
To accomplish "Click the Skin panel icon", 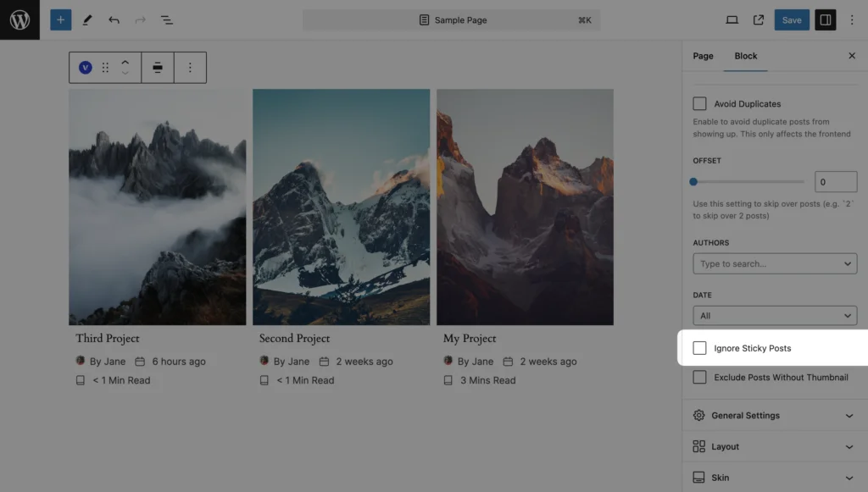I will 698,477.
